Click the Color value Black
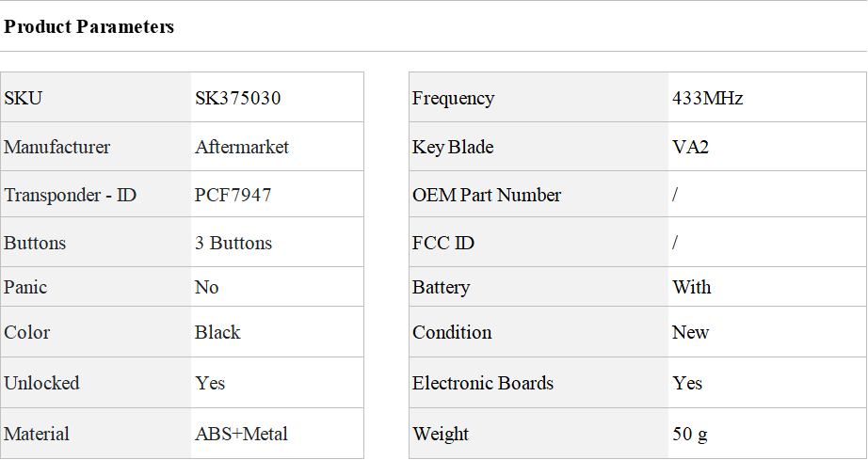The width and height of the screenshot is (868, 460). (217, 332)
